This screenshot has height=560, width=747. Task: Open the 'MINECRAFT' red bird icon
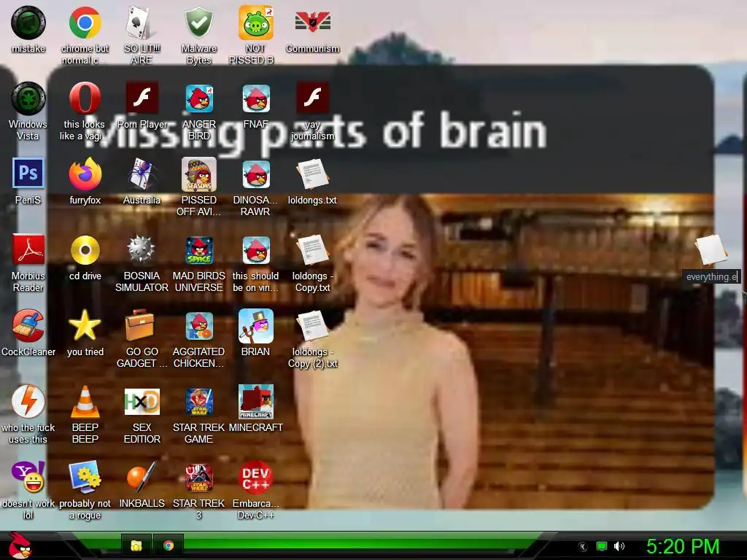pyautogui.click(x=256, y=402)
